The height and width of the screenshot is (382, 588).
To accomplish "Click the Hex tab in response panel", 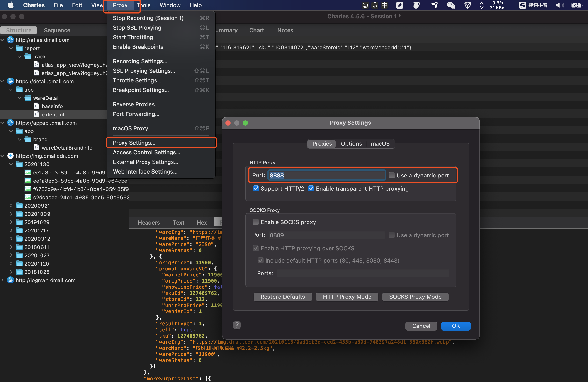I will point(201,223).
